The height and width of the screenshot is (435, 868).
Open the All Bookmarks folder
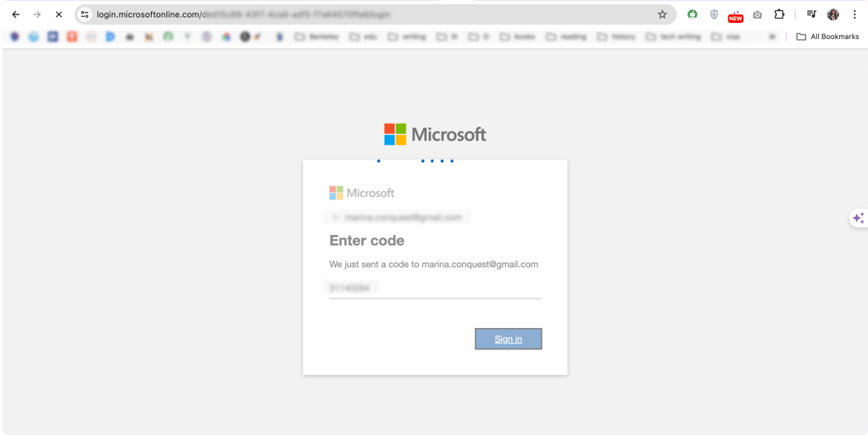coord(827,36)
